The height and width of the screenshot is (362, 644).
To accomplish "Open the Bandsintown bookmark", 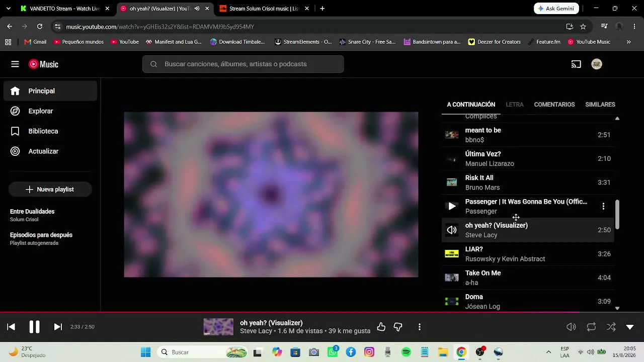I will point(432,42).
